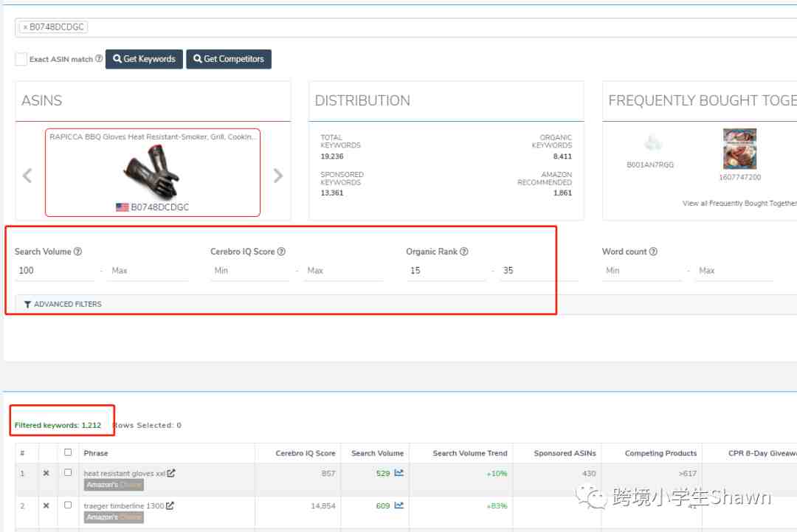Go to the next ASIN with right arrow
Screen dimensions: 797x532
coord(277,176)
